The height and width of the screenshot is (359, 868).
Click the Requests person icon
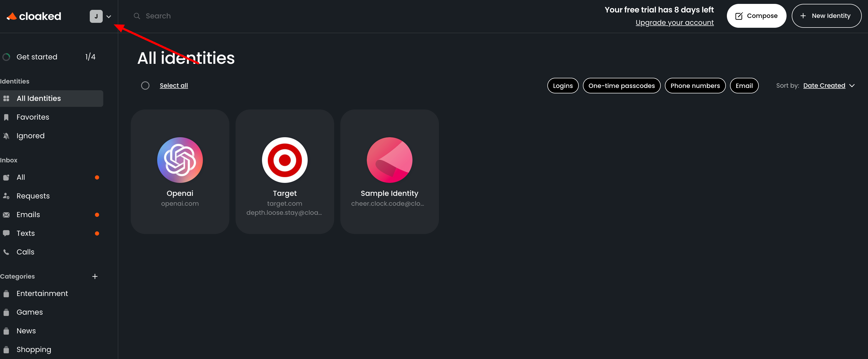click(6, 196)
